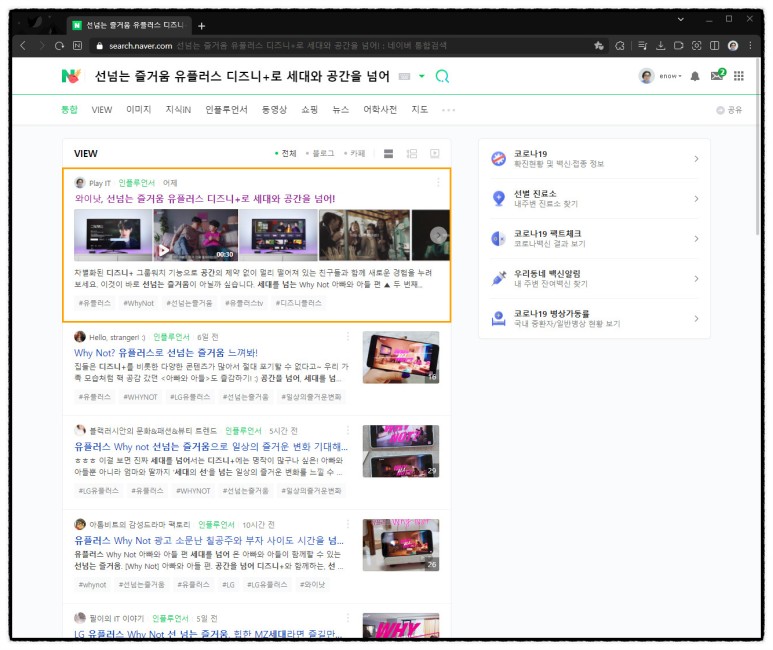Switch VIEW to list layout icon

coord(388,153)
